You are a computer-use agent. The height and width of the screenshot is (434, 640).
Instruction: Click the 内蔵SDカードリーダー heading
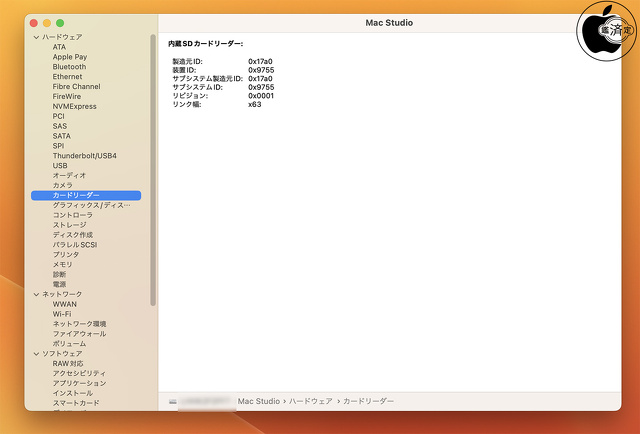pyautogui.click(x=206, y=44)
